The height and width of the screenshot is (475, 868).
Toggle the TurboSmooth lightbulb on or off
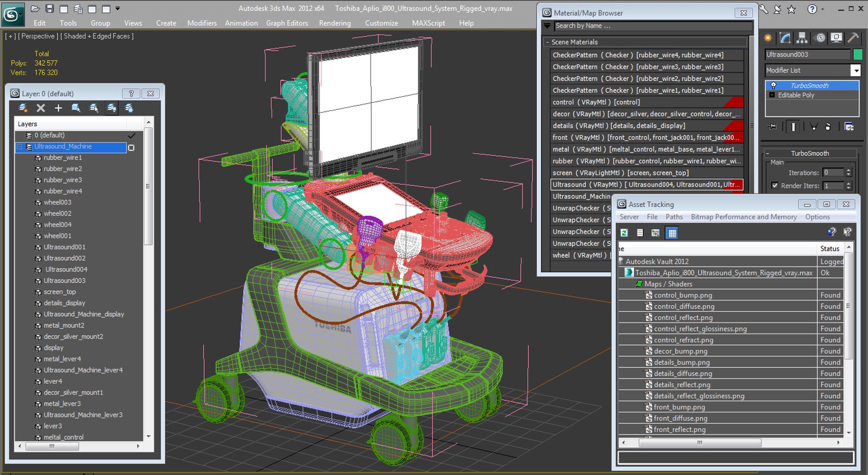[x=773, y=85]
